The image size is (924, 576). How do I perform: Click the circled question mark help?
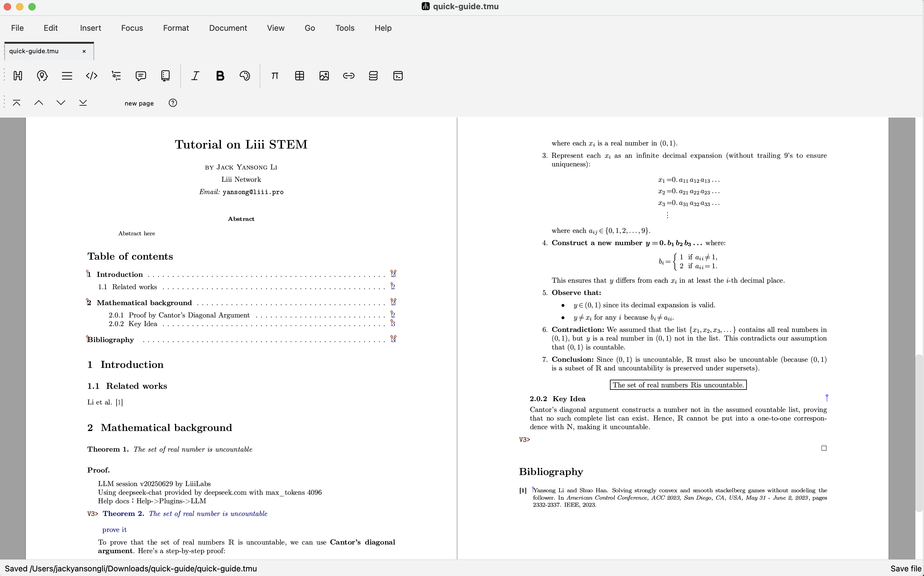click(173, 103)
